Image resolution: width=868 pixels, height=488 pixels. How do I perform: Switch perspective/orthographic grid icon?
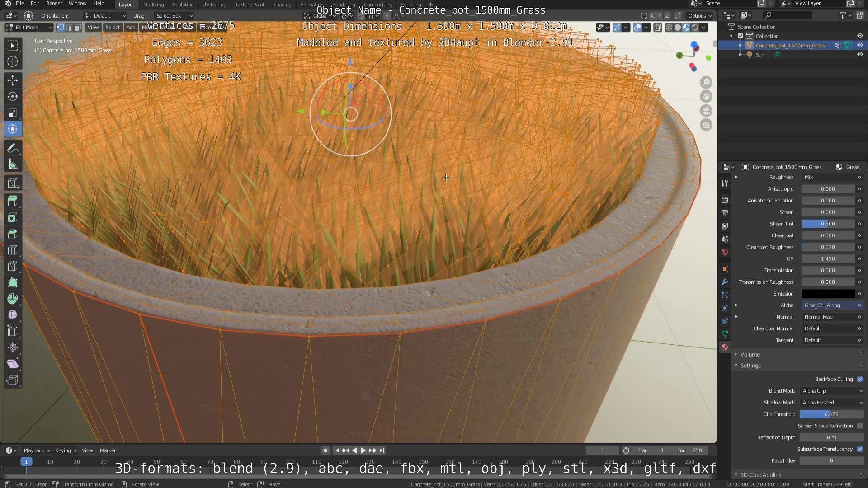coord(706,125)
